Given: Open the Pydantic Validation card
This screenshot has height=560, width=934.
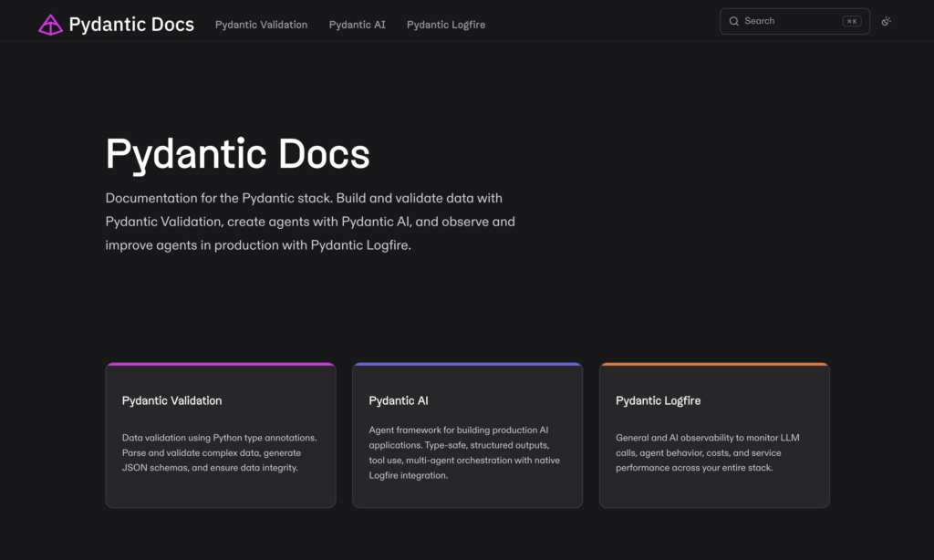Looking at the screenshot, I should pyautogui.click(x=221, y=435).
